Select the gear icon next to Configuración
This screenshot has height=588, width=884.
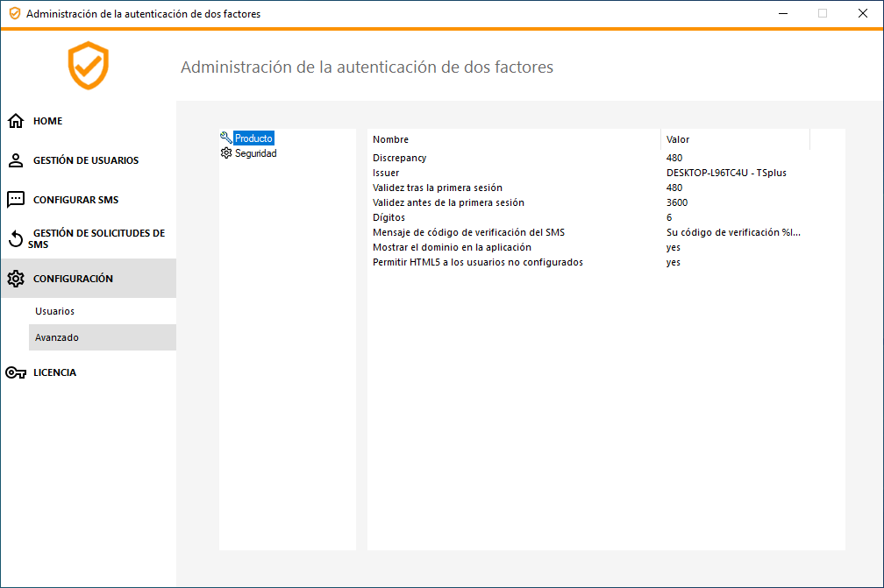(16, 278)
